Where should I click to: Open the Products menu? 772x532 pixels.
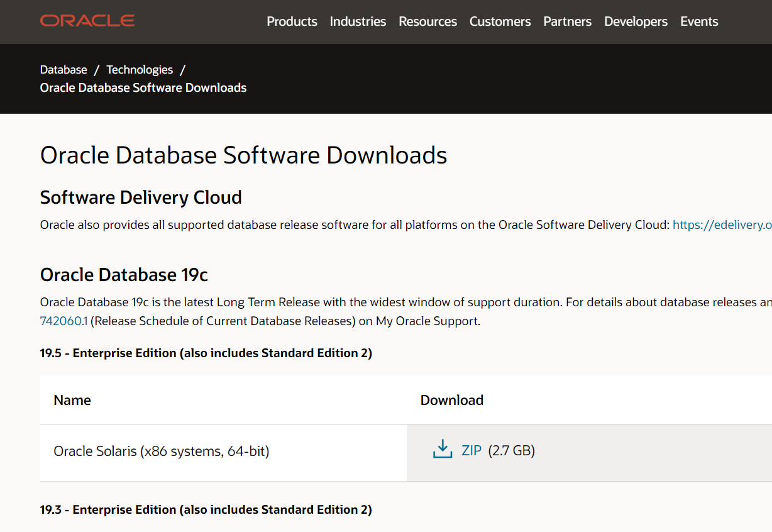pos(292,21)
